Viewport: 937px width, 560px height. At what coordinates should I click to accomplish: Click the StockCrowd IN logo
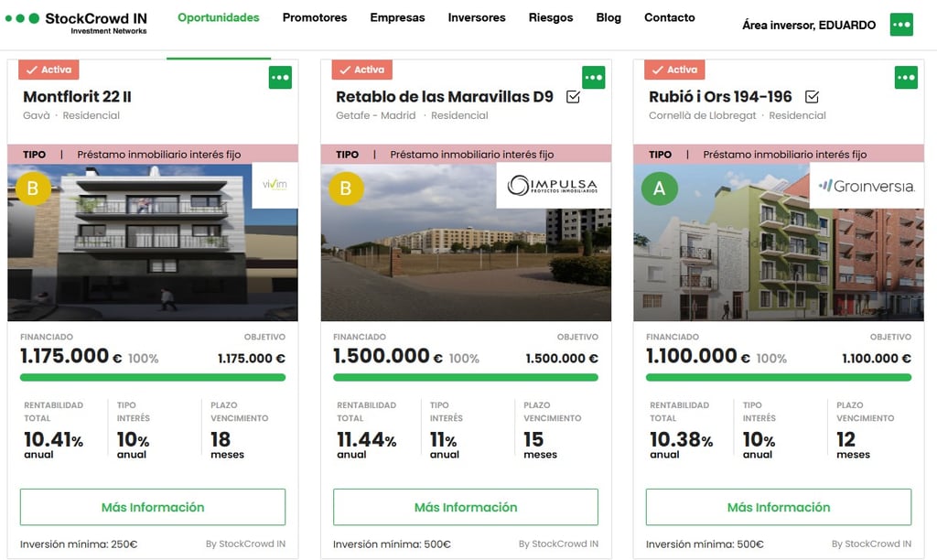(76, 23)
